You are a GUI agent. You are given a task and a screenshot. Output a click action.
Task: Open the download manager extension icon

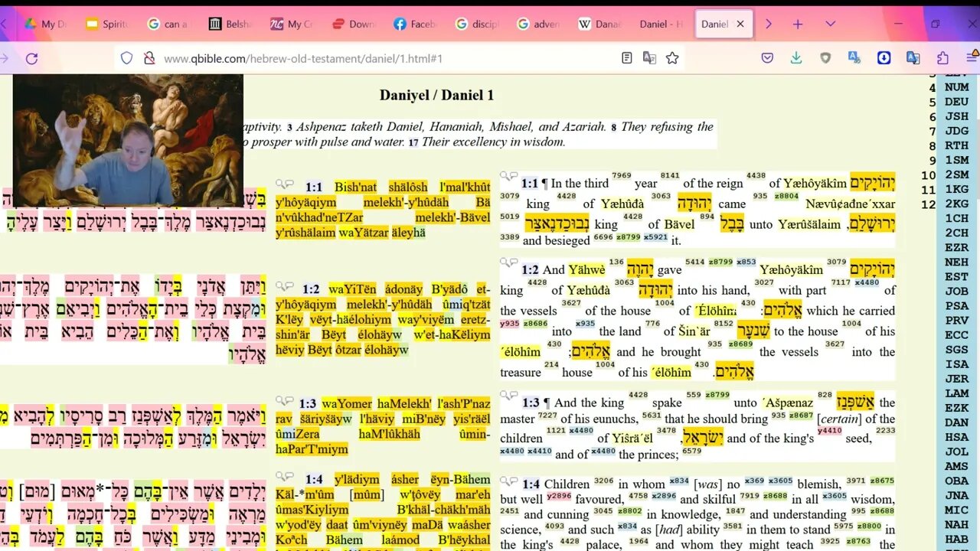tap(884, 58)
